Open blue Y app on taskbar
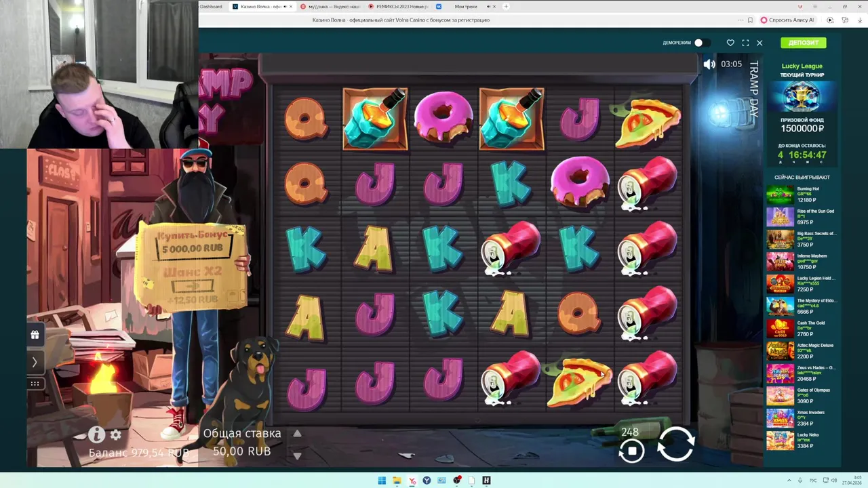This screenshot has width=868, height=488. point(427,481)
